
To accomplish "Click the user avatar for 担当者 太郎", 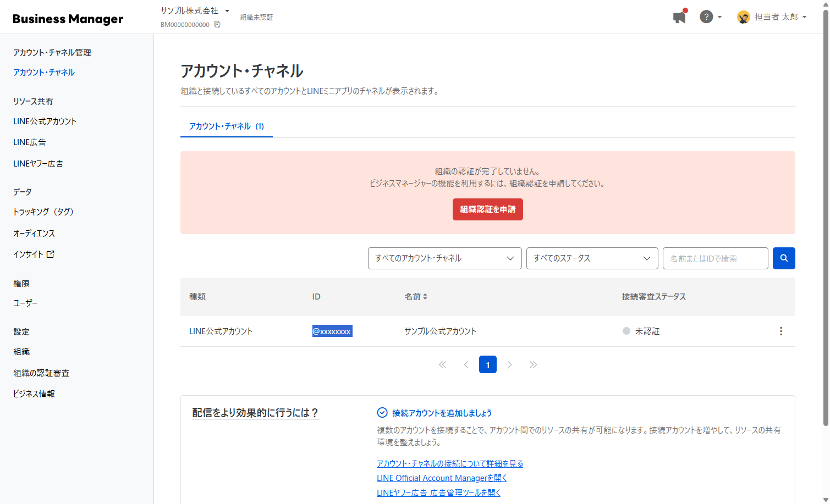I will pos(744,18).
